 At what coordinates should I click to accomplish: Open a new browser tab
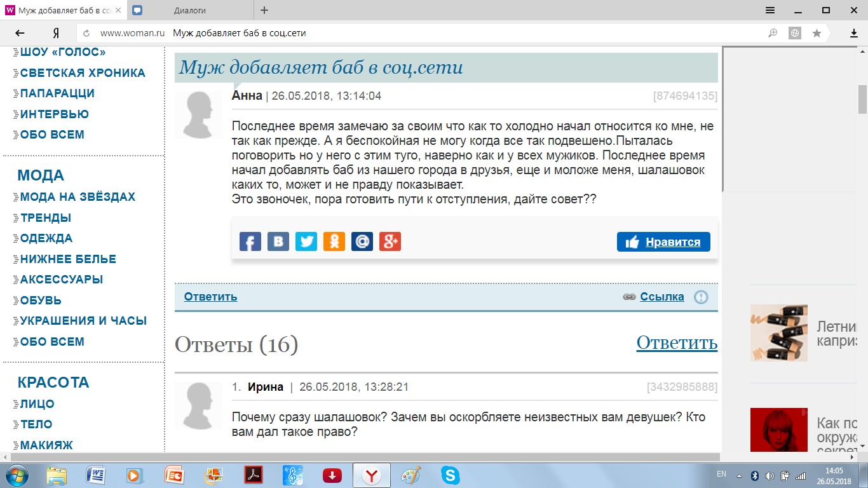click(264, 10)
